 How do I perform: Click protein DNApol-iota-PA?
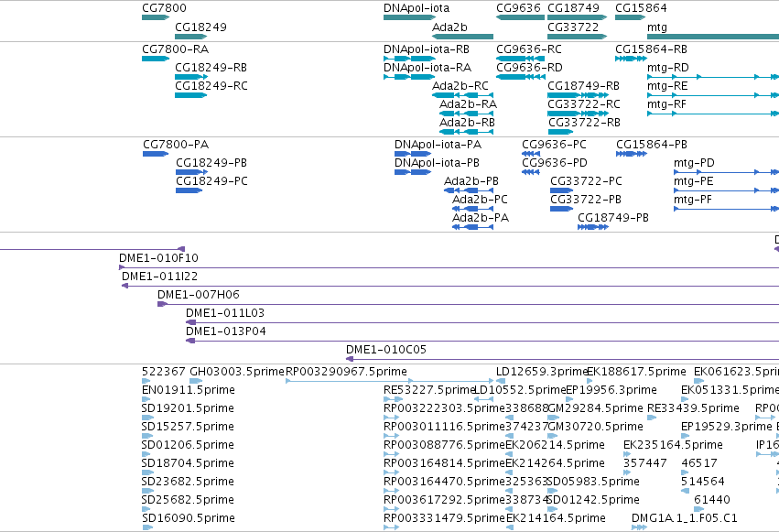point(438,145)
